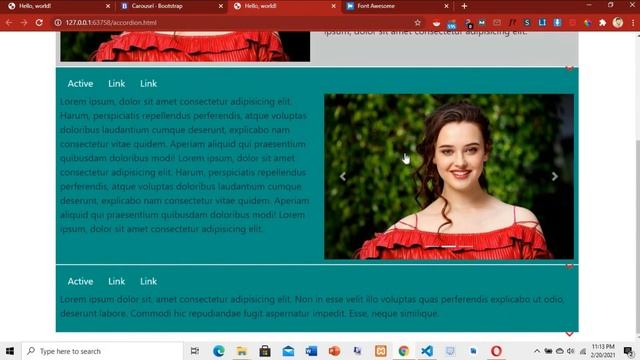Image resolution: width=640 pixels, height=360 pixels.
Task: Click the second Link in lower teal nav
Action: [x=149, y=282]
